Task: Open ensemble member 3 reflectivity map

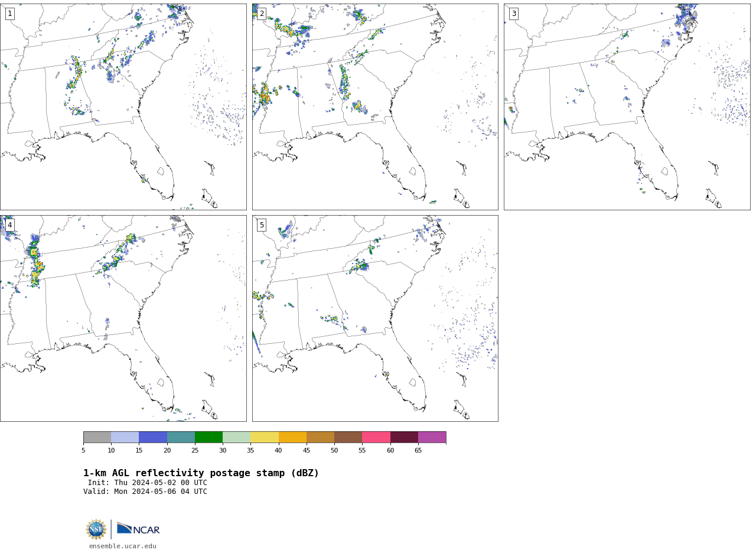Action: (627, 107)
